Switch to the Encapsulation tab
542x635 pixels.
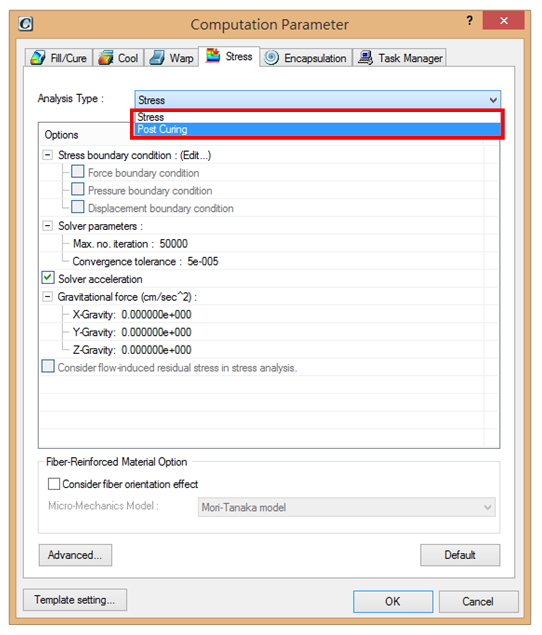click(x=306, y=58)
